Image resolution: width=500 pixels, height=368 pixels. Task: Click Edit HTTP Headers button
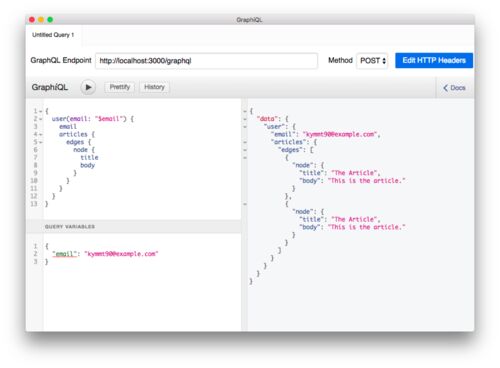pyautogui.click(x=434, y=60)
